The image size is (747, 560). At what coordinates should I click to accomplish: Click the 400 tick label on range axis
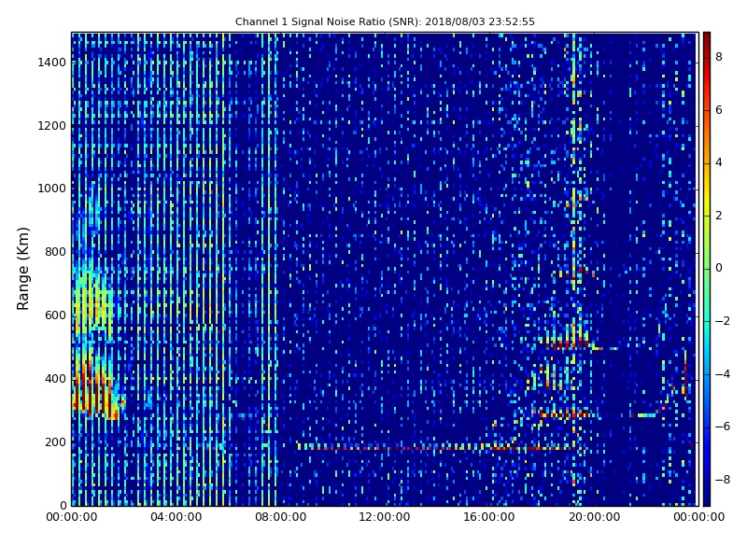(55, 379)
